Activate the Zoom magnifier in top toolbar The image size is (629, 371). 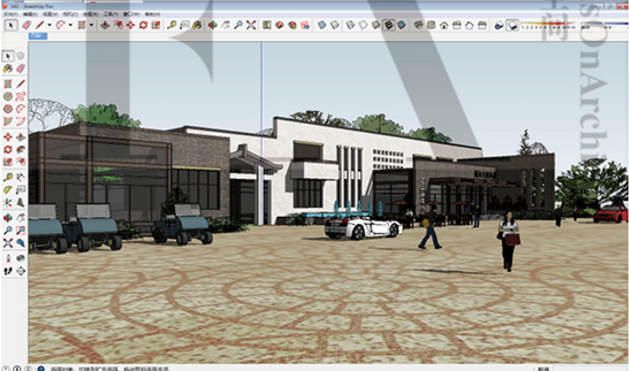(x=238, y=25)
